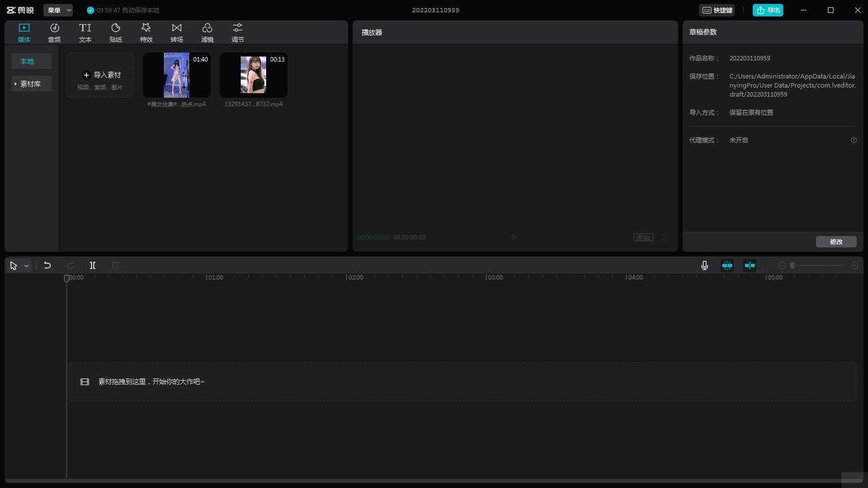
Task: Click the project title 202203110959
Action: (x=436, y=10)
